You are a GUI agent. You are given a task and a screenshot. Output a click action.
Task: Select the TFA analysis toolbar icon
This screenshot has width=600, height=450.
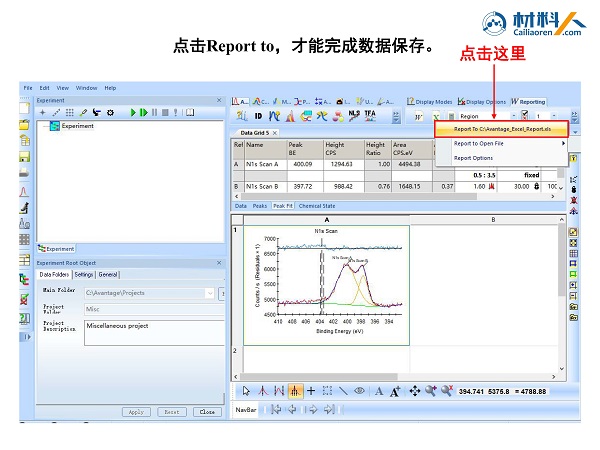point(370,116)
